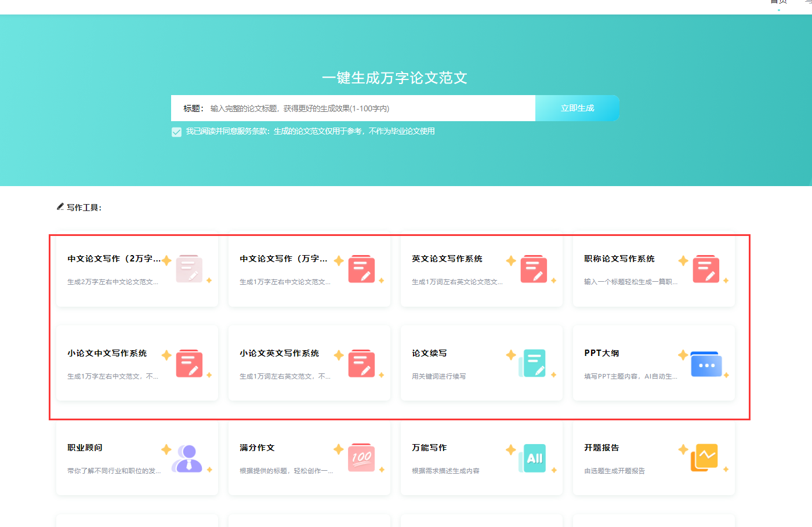Click the 论文续写 teal notebook icon
Viewport: 812px width, 527px height.
[x=532, y=364]
